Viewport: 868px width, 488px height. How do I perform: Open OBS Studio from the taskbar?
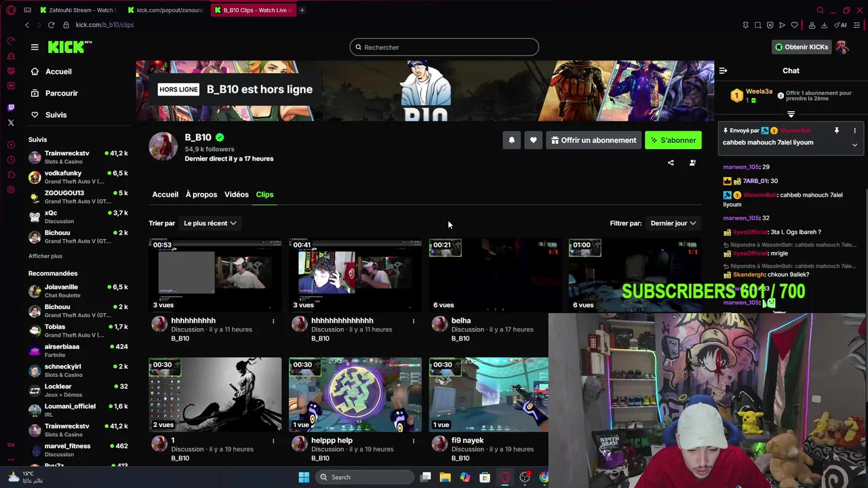[525, 477]
